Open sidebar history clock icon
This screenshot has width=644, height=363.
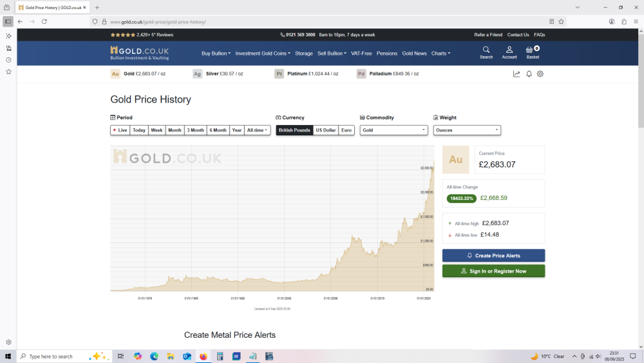click(8, 60)
